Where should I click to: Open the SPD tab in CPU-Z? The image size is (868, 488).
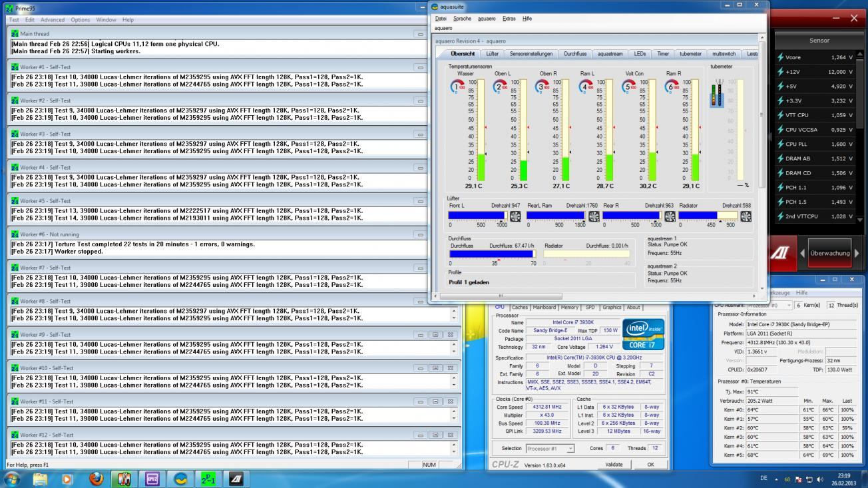[x=590, y=308]
